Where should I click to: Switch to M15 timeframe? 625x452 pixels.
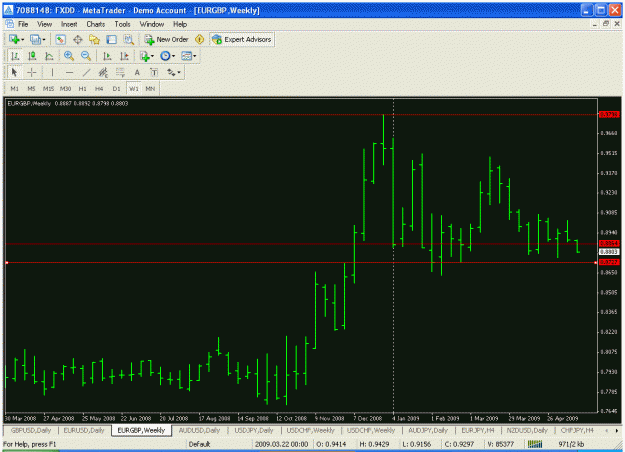point(48,88)
